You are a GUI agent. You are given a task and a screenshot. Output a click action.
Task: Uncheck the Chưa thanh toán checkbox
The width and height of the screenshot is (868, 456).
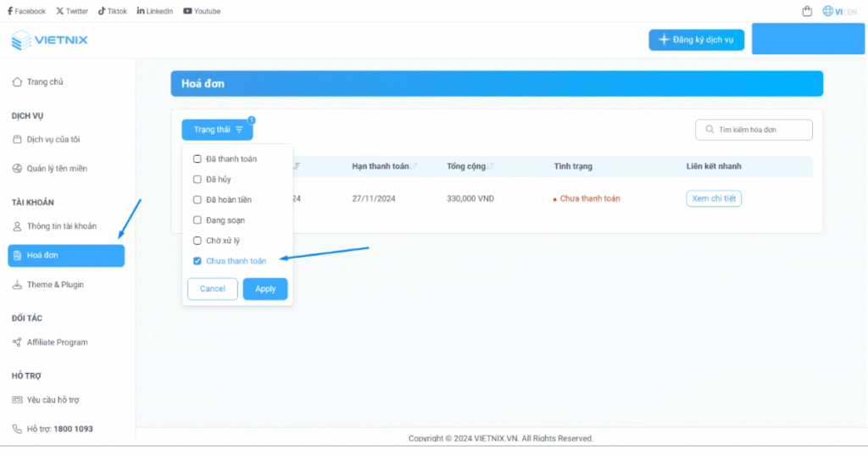198,261
